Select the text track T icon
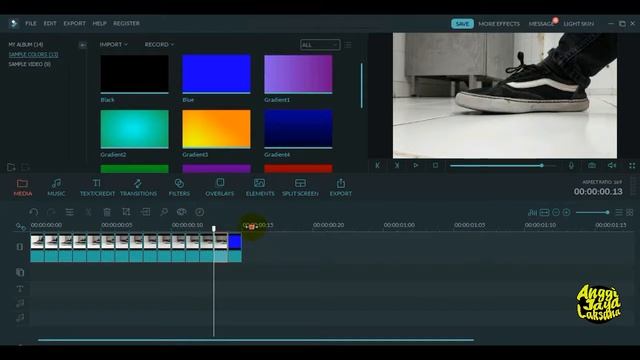 tap(20, 289)
